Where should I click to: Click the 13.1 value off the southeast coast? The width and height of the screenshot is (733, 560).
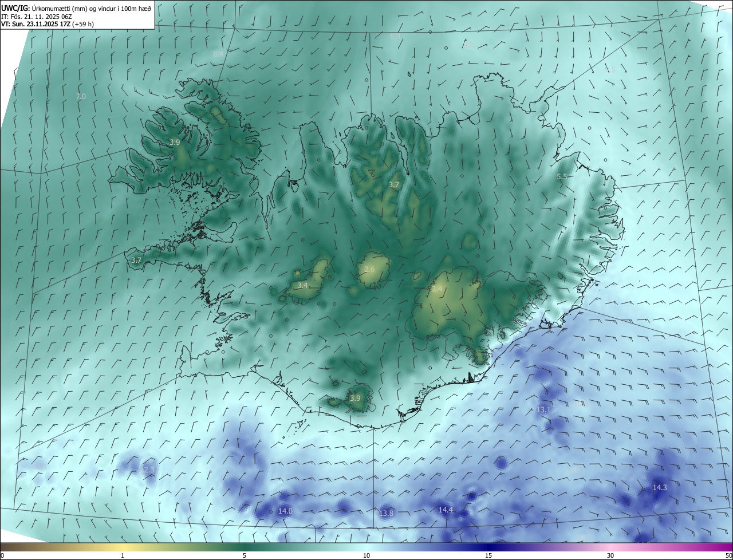pos(543,409)
